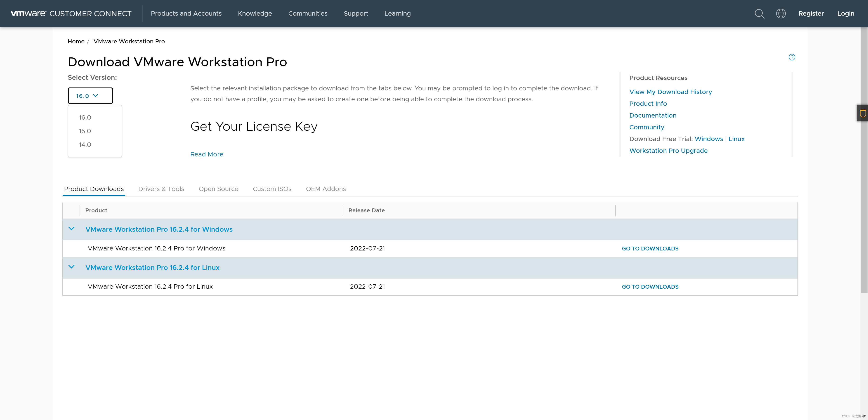Click VMware Workstation Pro breadcrumb
The height and width of the screenshot is (420, 868).
[x=129, y=41]
